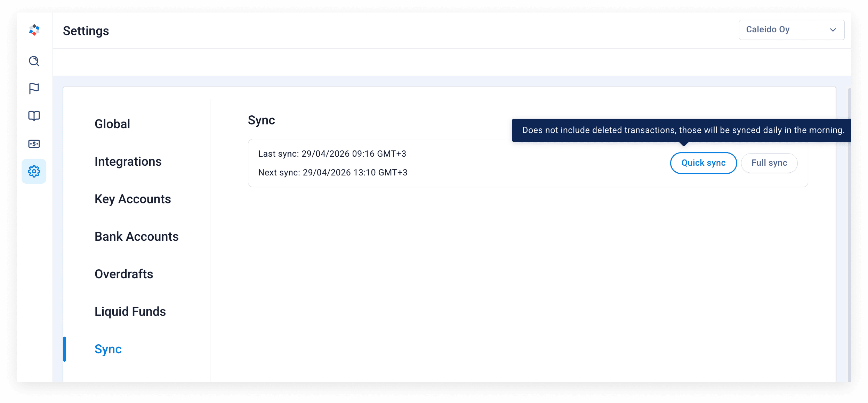Open the Global settings section

[x=112, y=124]
